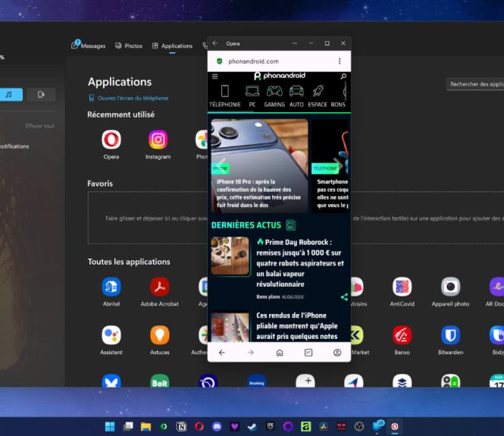The height and width of the screenshot is (436, 504).
Task: Switch to the Messages tab
Action: 88,45
